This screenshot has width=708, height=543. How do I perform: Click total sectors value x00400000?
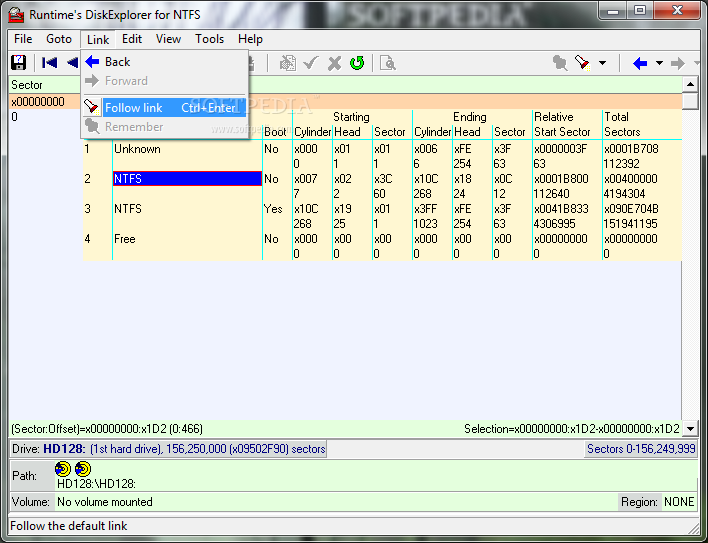click(x=631, y=179)
